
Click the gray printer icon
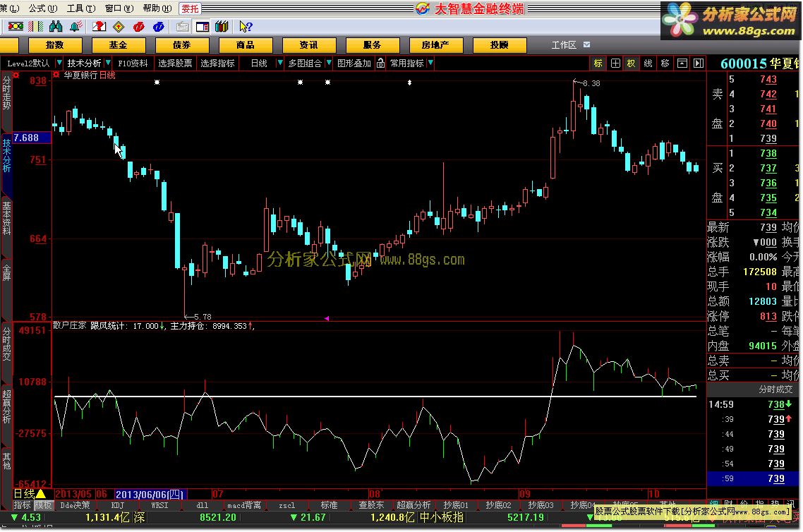click(182, 26)
